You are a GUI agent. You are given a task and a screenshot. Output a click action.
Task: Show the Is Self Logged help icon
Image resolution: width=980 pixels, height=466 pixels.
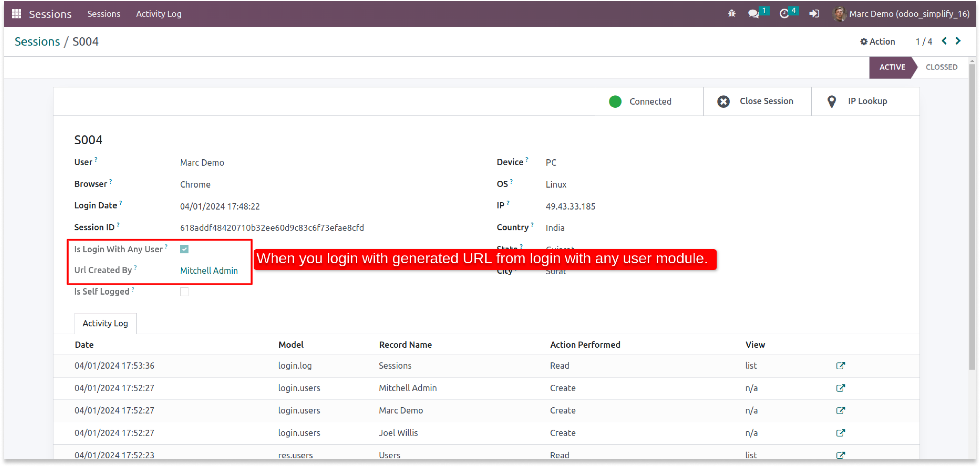[133, 289]
